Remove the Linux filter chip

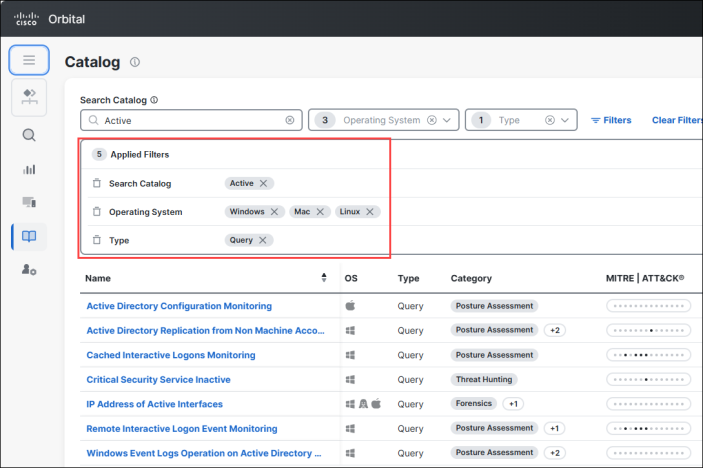[x=370, y=212]
